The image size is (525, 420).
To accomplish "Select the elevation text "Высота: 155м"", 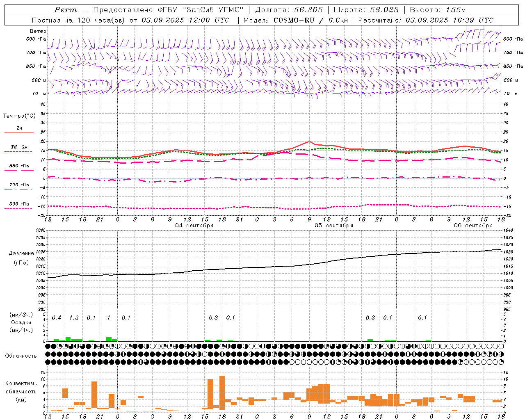I will [x=438, y=10].
